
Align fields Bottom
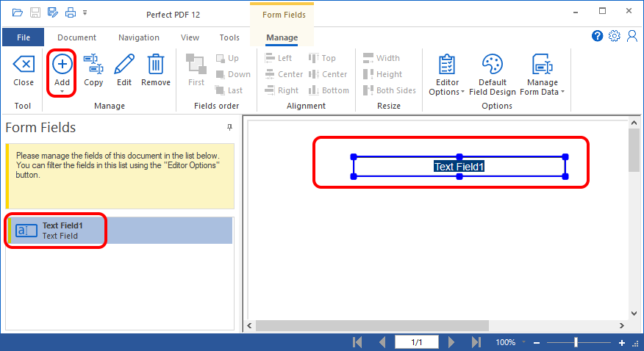(329, 90)
